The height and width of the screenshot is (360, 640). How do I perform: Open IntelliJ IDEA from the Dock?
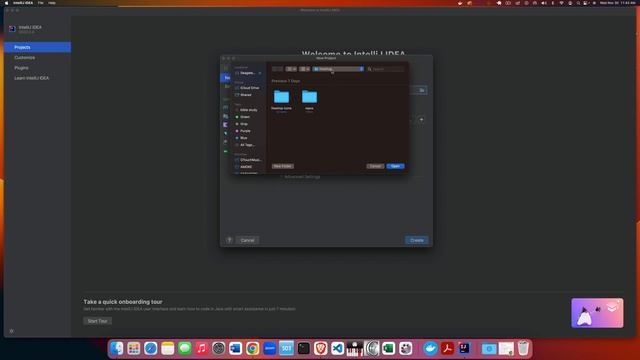(464, 348)
